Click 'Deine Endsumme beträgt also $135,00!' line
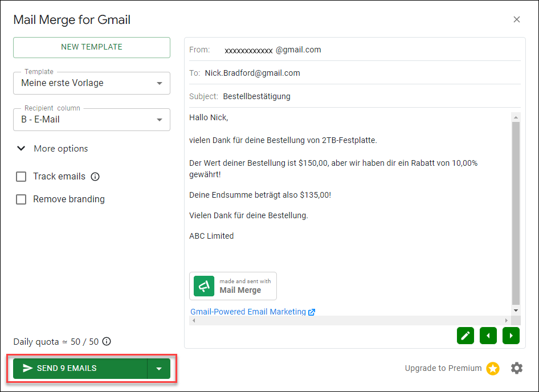The image size is (539, 392). (x=260, y=195)
